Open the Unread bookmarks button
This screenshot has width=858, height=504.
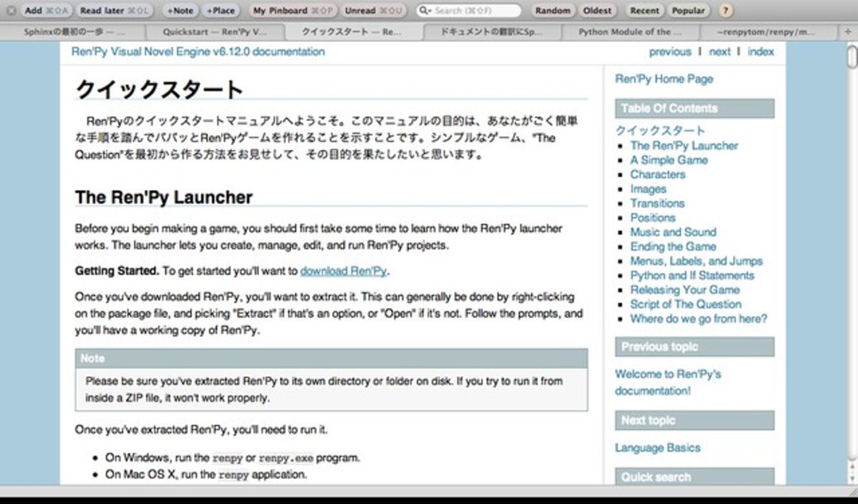point(374,11)
